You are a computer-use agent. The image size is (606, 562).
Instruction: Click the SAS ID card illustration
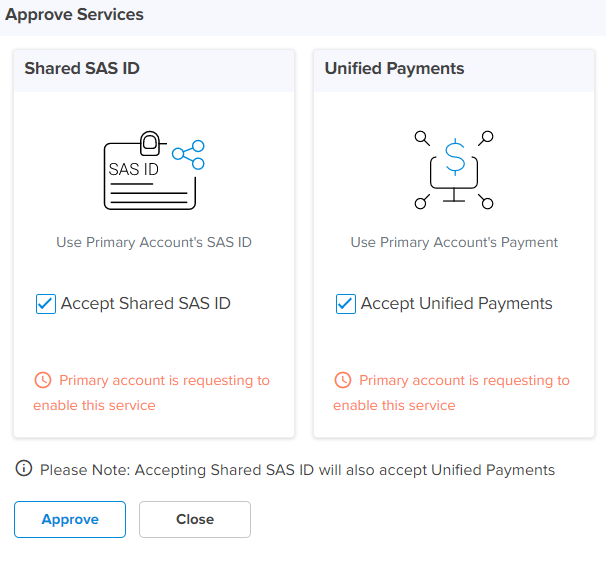coord(150,170)
